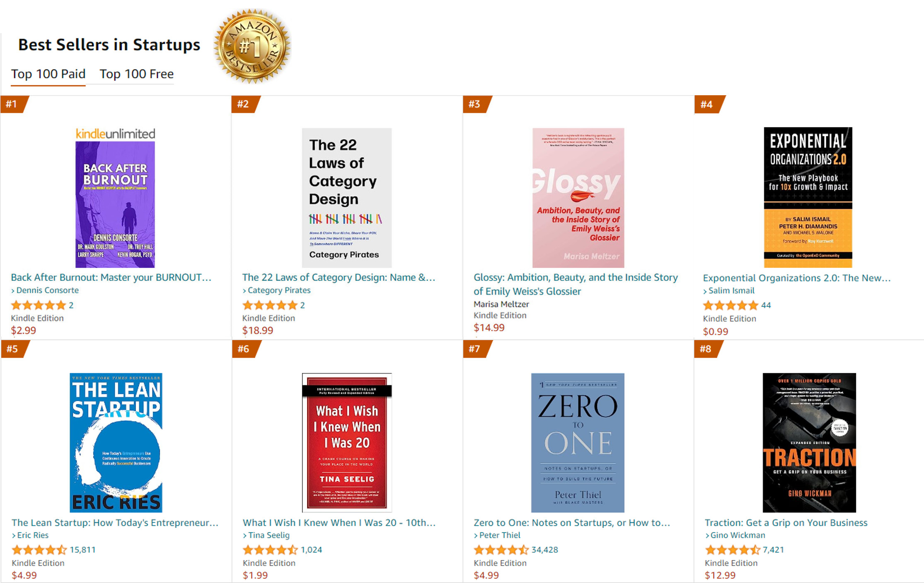Click the Back After Burnout book cover
The height and width of the screenshot is (583, 924).
tap(115, 204)
